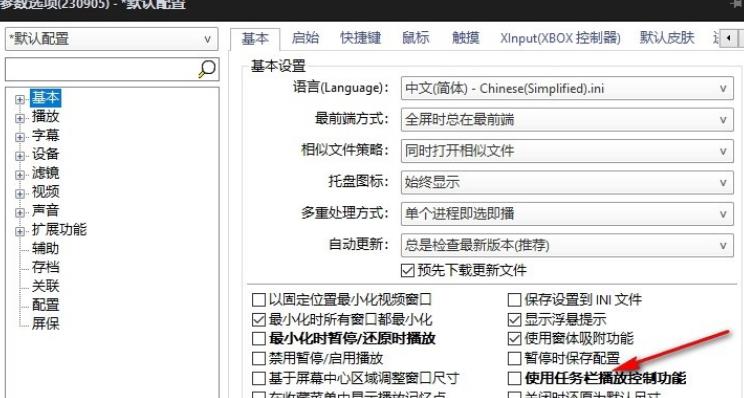Open the 语言(Language) dropdown

567,88
